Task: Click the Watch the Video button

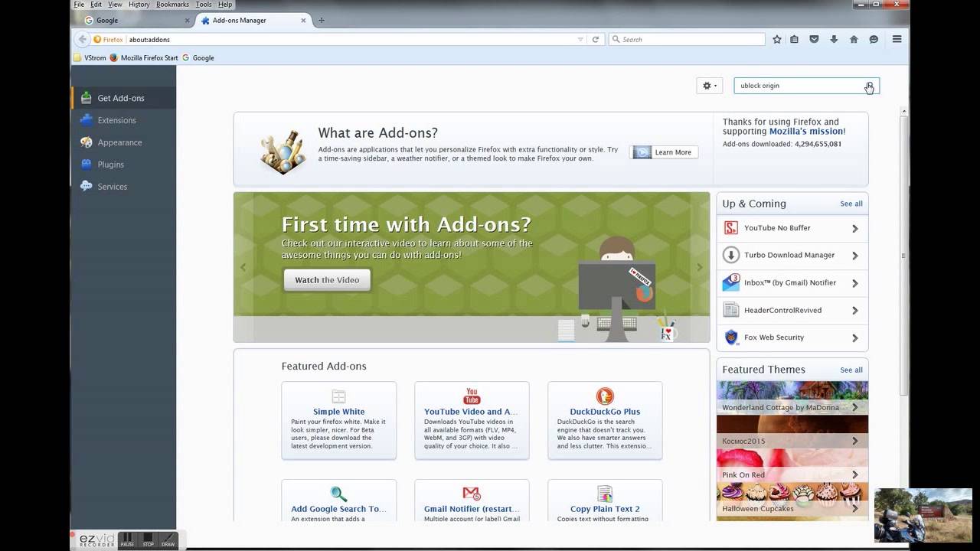Action: 327,280
